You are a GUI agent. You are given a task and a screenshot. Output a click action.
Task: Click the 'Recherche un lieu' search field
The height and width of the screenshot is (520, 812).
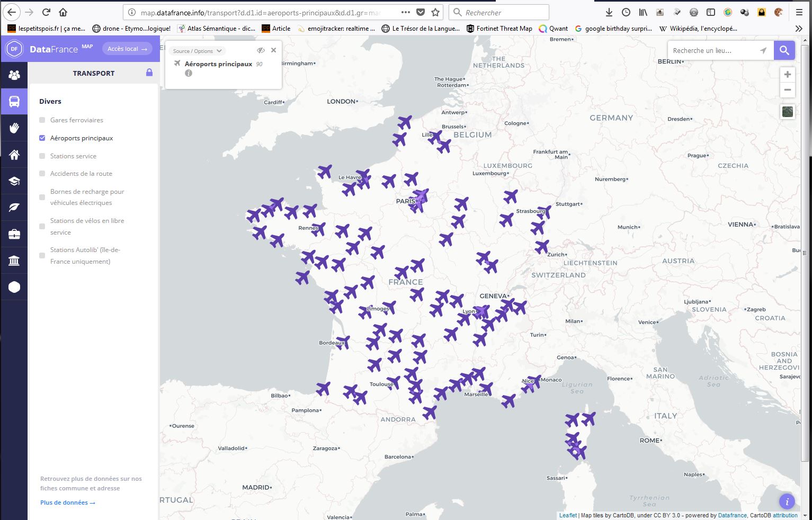coord(712,51)
